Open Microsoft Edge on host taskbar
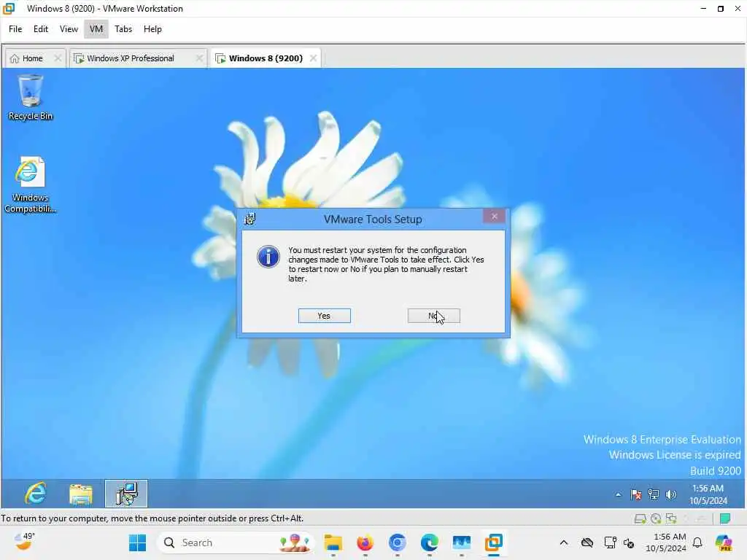This screenshot has width=747, height=560. (x=429, y=542)
